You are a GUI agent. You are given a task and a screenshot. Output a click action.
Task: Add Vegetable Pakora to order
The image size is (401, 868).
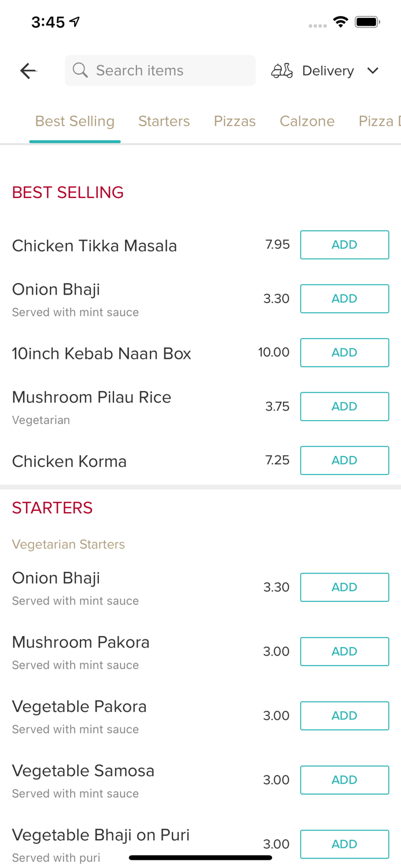coord(344,715)
